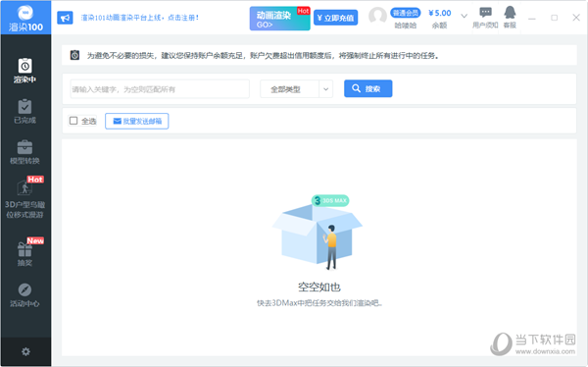The height and width of the screenshot is (367, 588).
Task: Click the 哈喽哈 username
Action: coord(406,26)
